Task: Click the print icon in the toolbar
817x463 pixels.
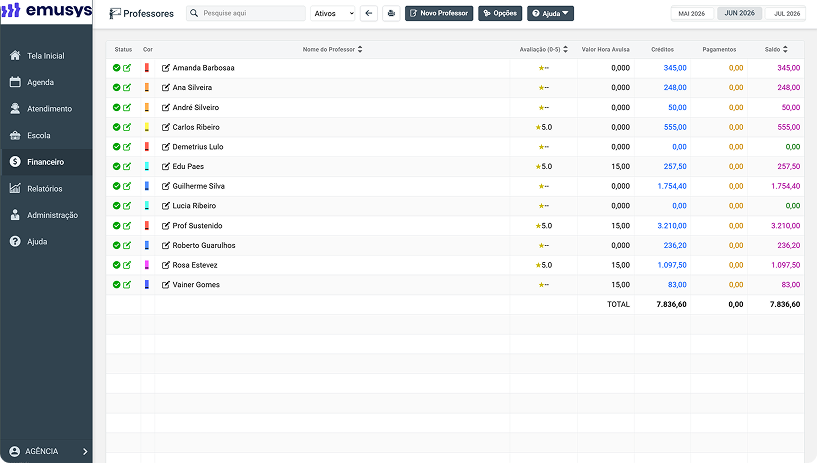Action: coord(391,14)
